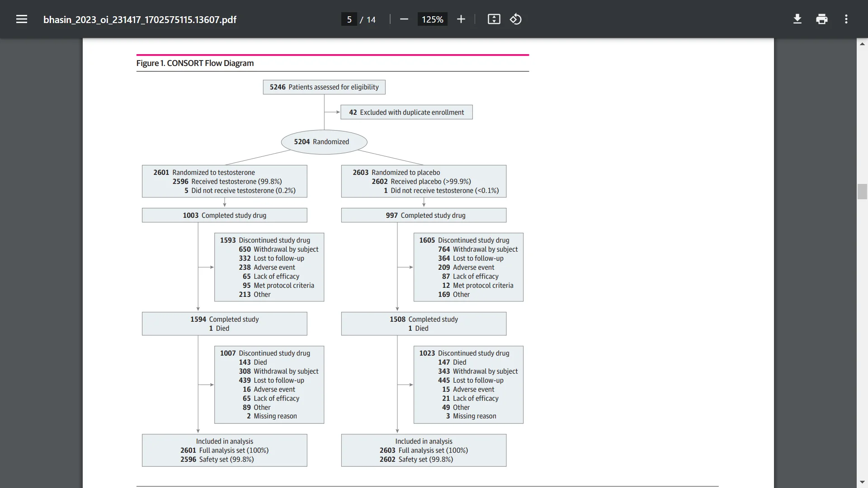Toggle document fit-to-width display
Image resolution: width=868 pixels, height=488 pixels.
click(x=495, y=19)
